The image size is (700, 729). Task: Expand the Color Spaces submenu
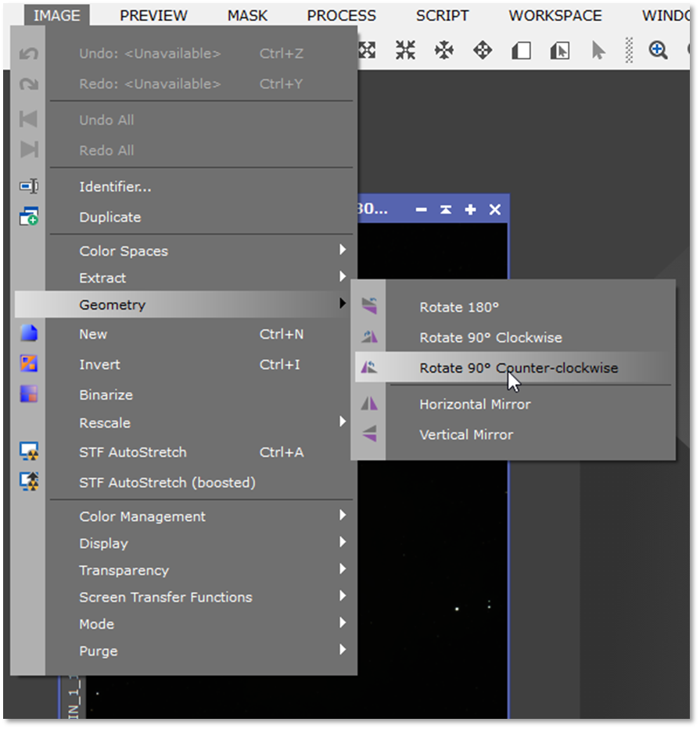(124, 251)
